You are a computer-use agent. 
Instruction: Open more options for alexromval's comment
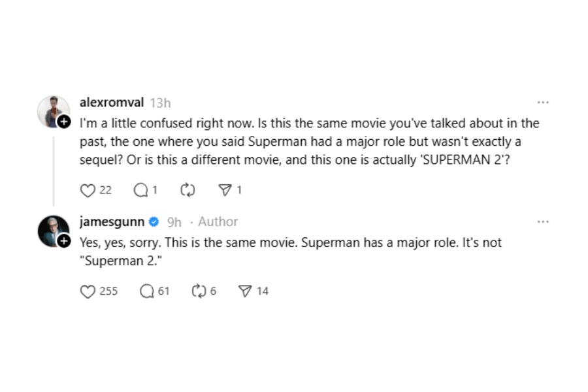click(x=543, y=103)
